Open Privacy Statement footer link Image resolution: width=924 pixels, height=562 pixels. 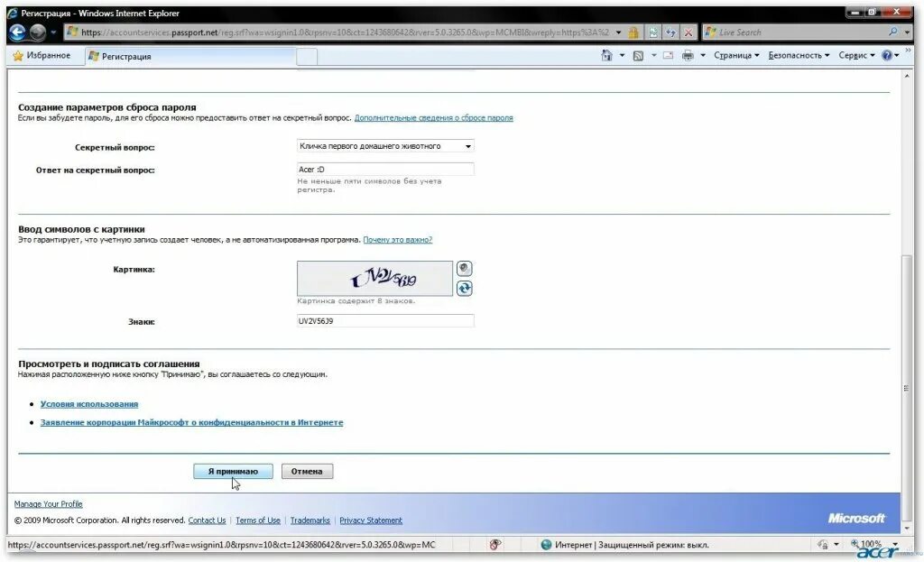[371, 521]
